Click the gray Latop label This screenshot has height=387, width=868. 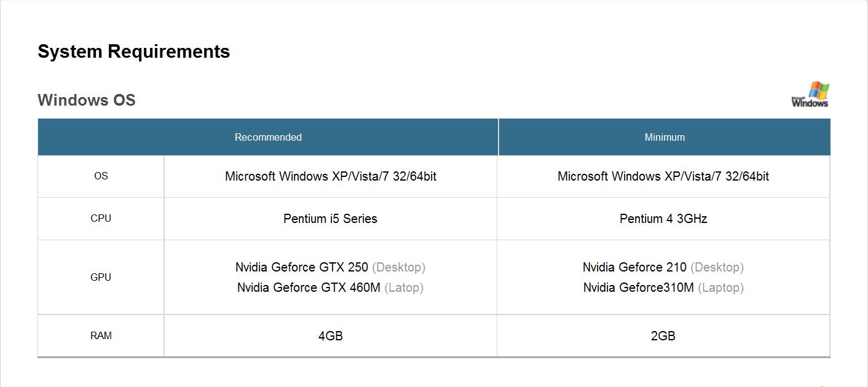pos(404,287)
